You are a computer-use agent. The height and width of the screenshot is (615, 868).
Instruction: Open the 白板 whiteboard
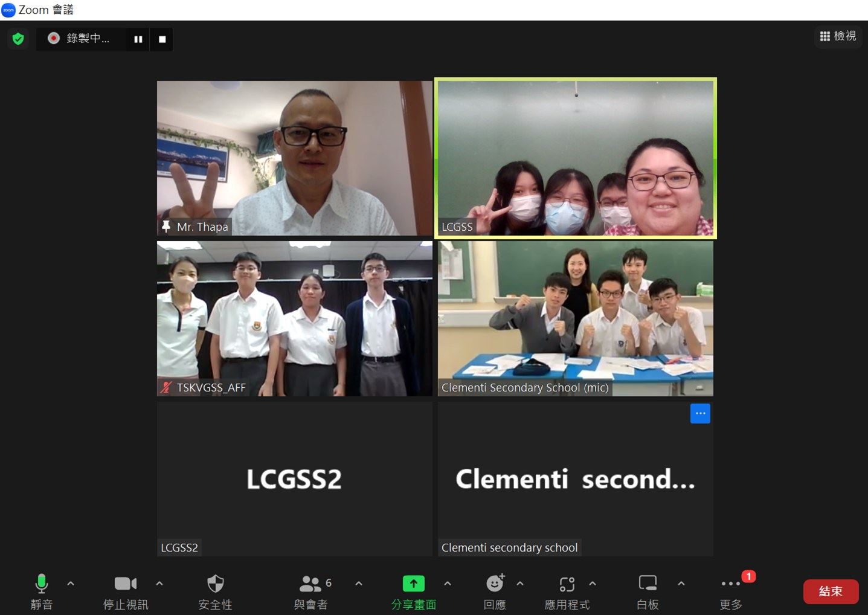(648, 591)
